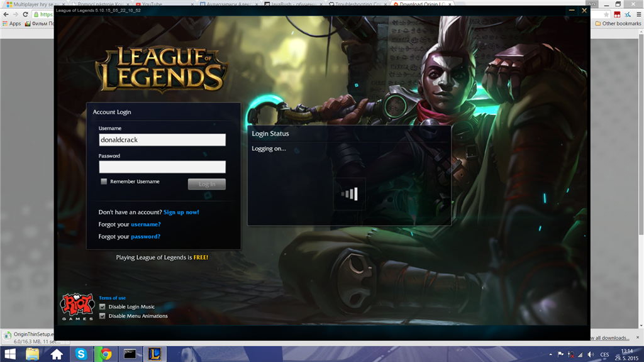Toggle the Remember Username checkbox
The image size is (644, 362).
point(104,182)
